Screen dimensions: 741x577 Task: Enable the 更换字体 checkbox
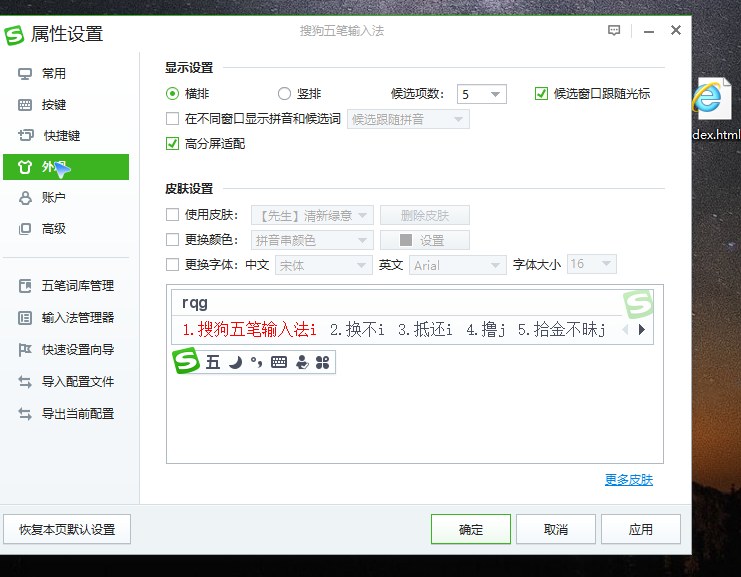(172, 265)
